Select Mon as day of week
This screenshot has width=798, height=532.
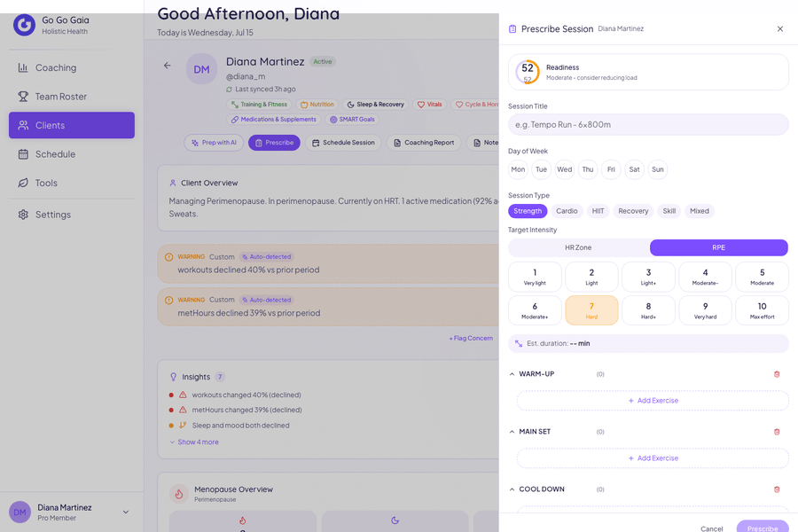point(518,169)
